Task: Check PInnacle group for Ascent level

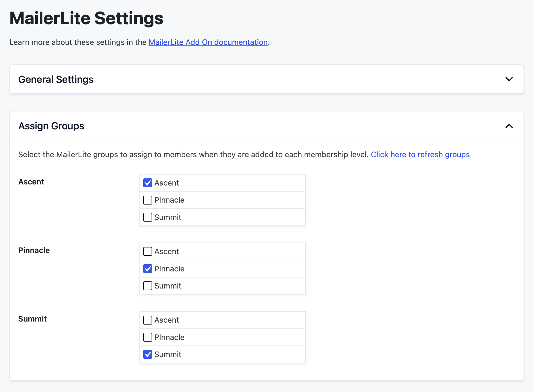Action: (x=148, y=200)
